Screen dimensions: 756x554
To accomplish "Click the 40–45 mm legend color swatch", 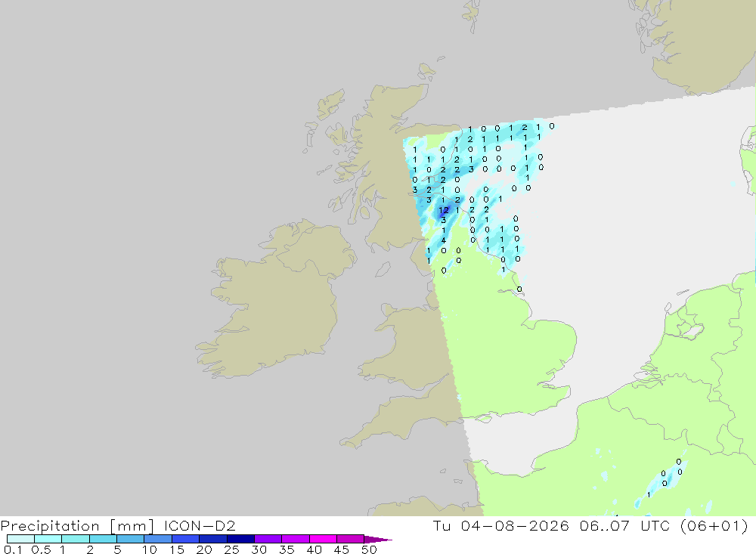I will coord(323,539).
